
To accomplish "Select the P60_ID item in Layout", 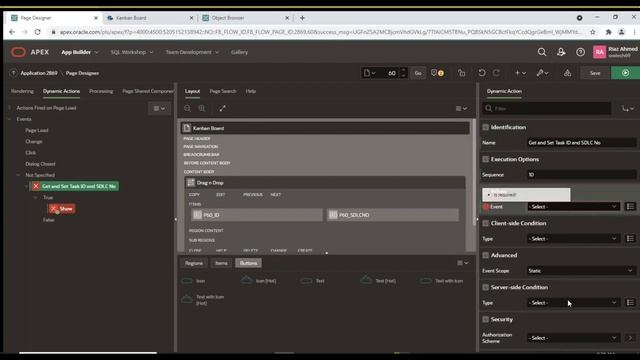I will click(257, 215).
